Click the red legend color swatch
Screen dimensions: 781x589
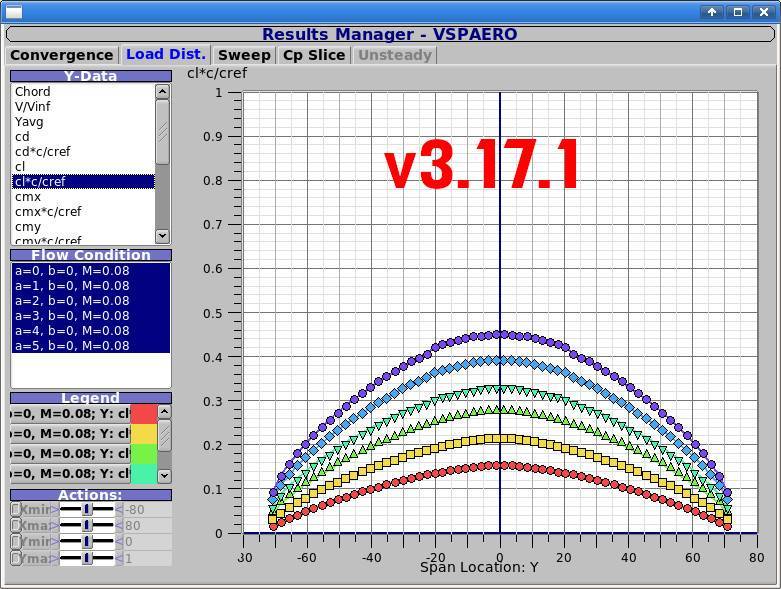click(x=144, y=414)
